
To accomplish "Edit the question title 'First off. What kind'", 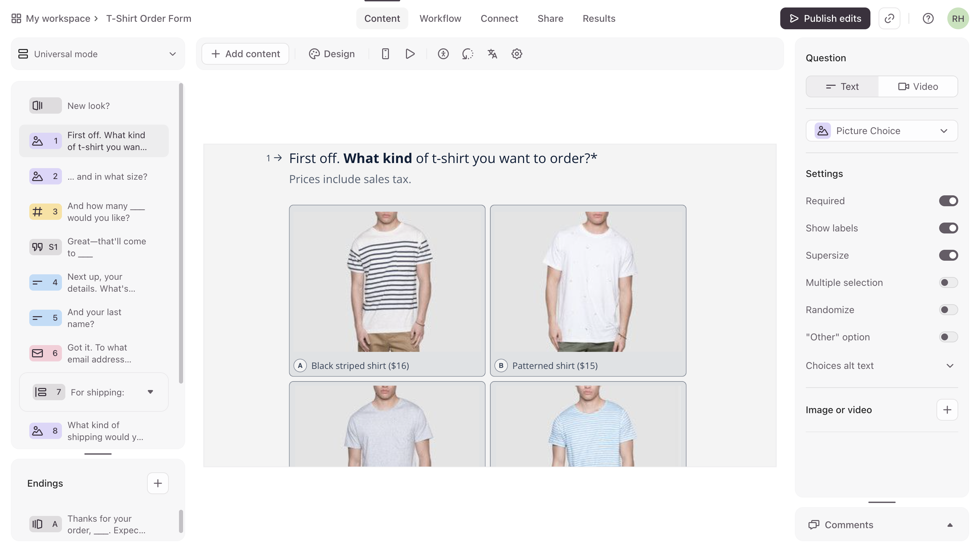I will pos(443,158).
